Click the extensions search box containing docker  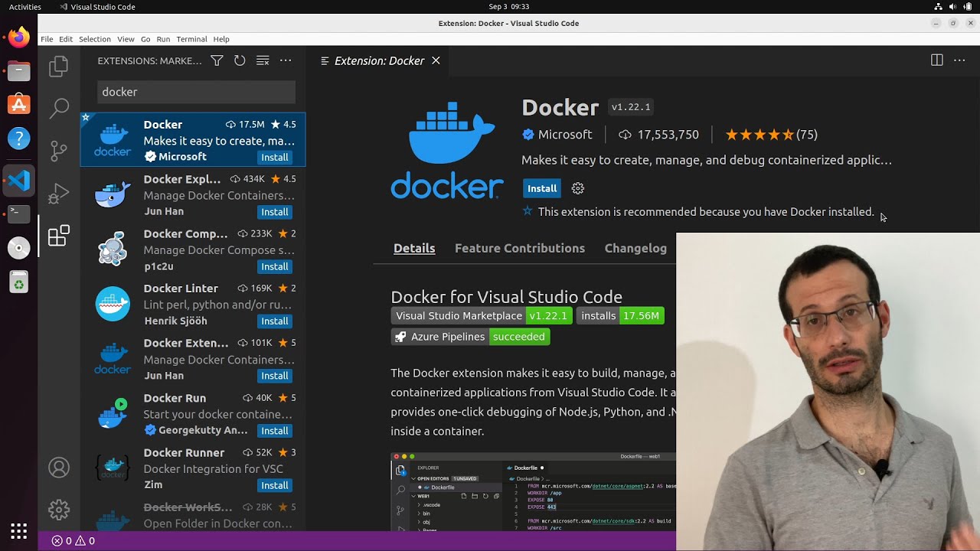coord(196,92)
